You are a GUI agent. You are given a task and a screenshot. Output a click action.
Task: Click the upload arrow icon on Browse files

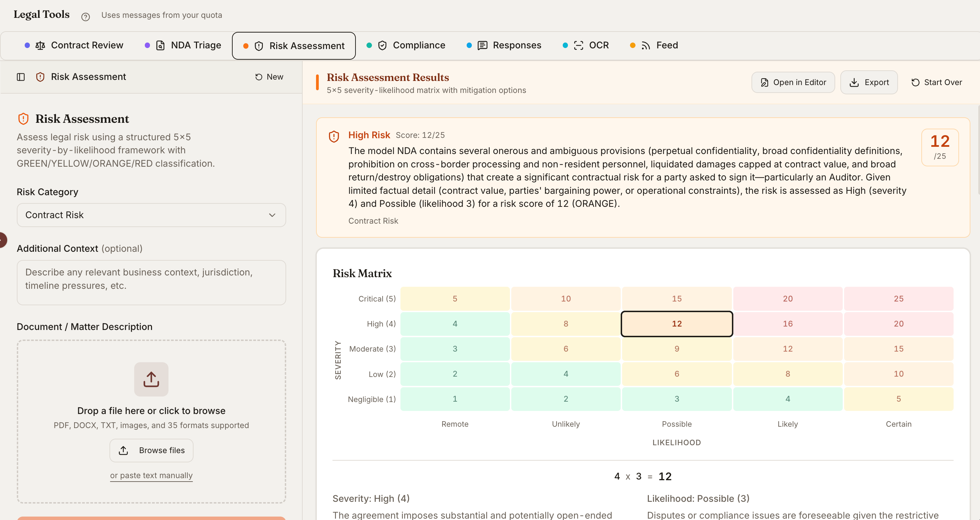123,450
